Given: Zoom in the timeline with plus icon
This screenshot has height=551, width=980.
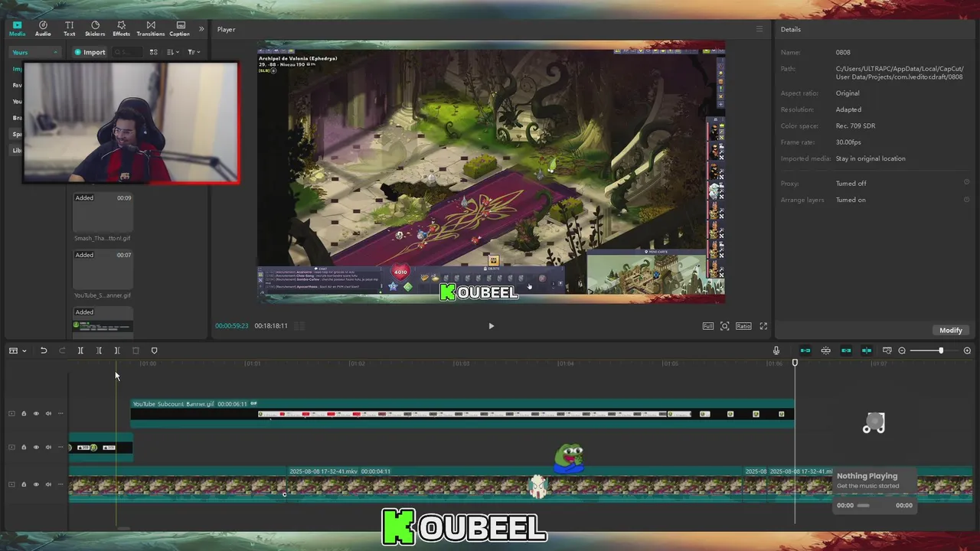Looking at the screenshot, I should (967, 350).
